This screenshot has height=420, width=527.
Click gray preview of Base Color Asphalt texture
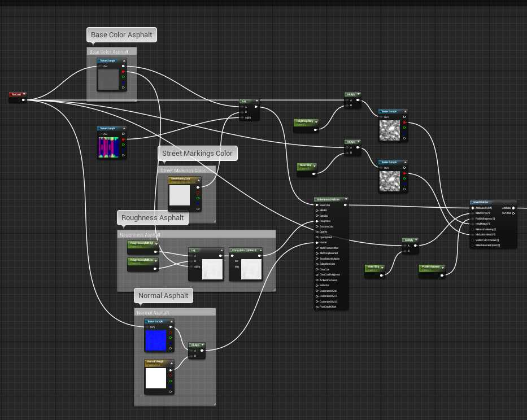108,79
